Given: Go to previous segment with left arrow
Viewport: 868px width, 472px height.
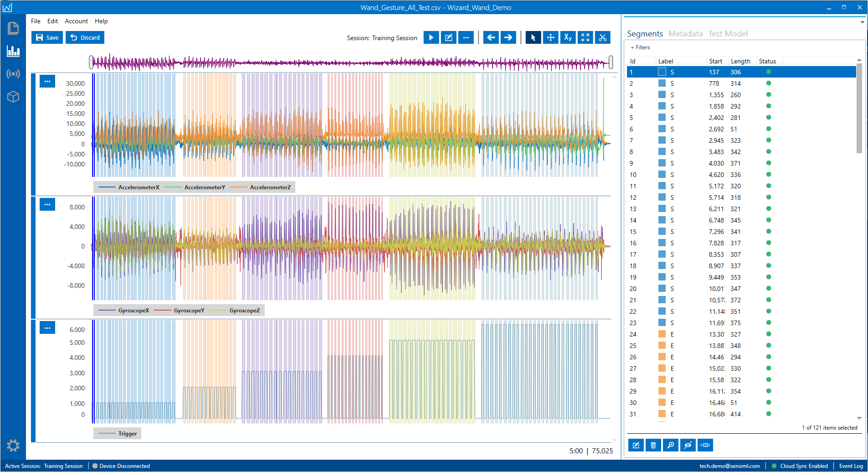Looking at the screenshot, I should point(491,37).
